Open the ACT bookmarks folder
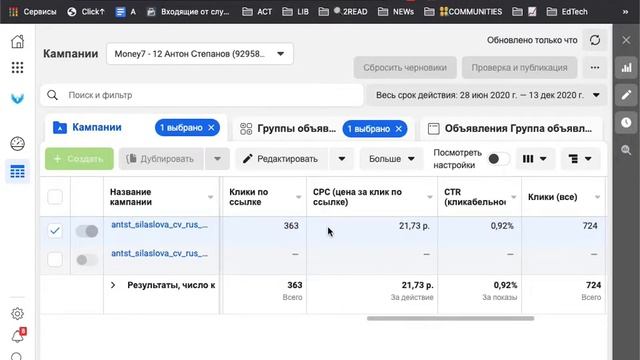The image size is (640, 360). point(257,12)
